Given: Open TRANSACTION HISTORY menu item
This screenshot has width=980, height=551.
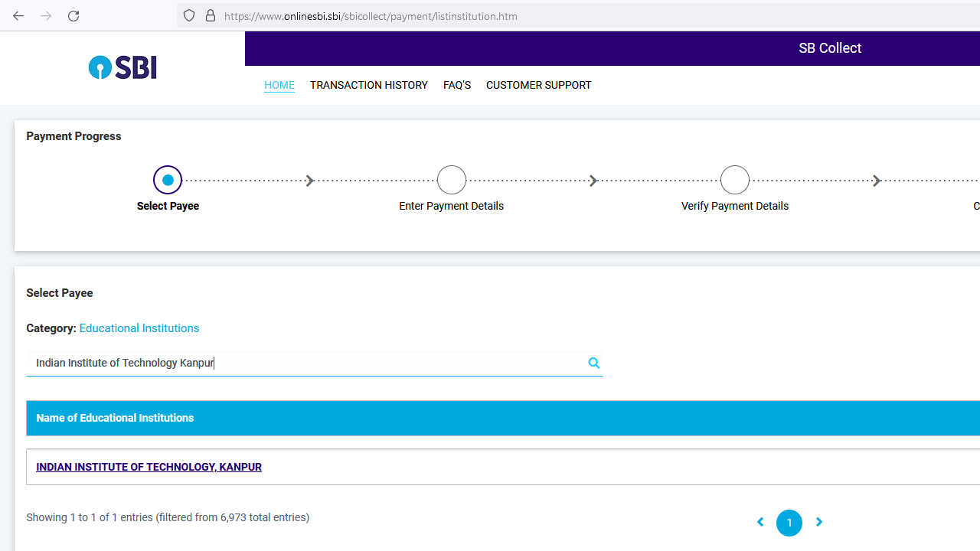Looking at the screenshot, I should point(368,85).
